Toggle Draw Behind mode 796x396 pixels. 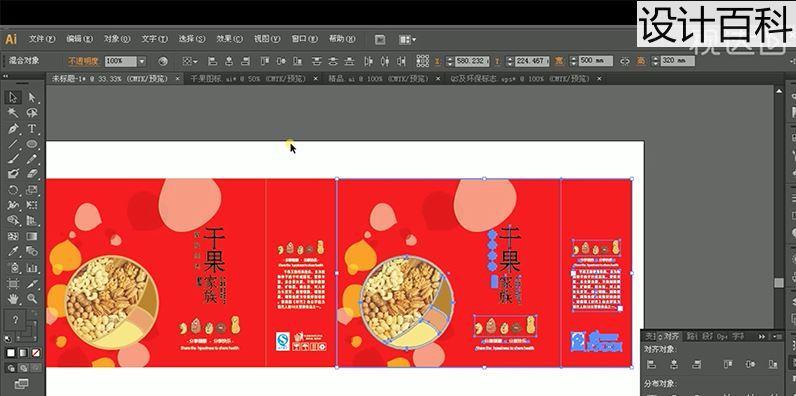point(23,368)
